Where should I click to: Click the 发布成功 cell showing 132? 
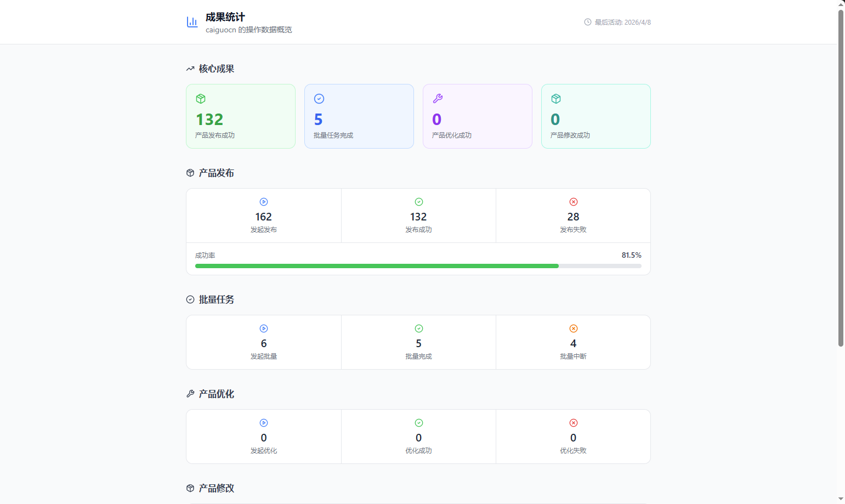(418, 216)
